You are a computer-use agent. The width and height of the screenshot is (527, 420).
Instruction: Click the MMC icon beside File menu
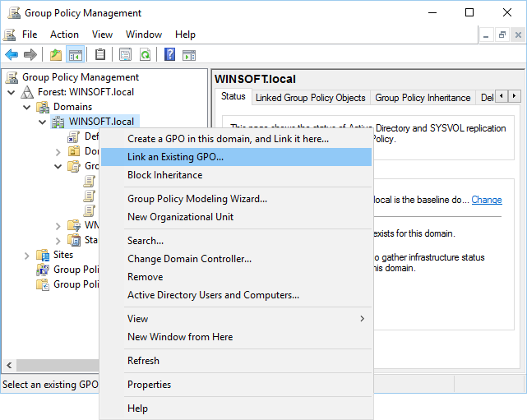tap(9, 35)
